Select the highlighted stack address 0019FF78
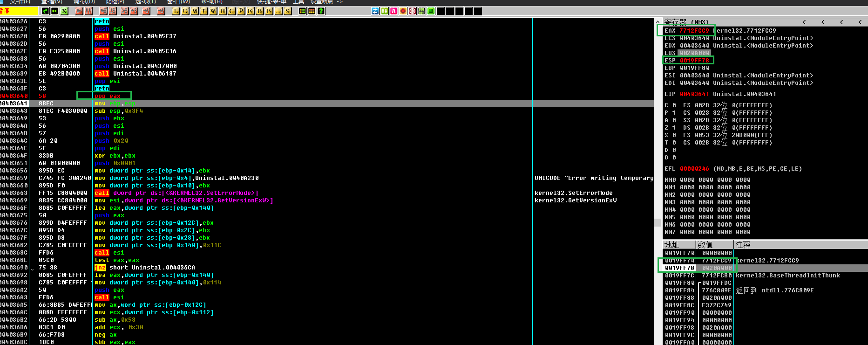Image resolution: width=868 pixels, height=345 pixels. 679,268
